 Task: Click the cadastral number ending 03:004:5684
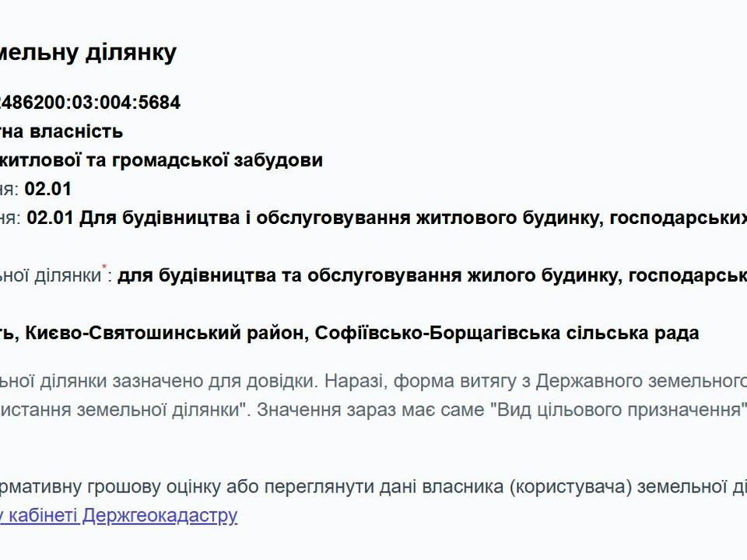coord(90,103)
